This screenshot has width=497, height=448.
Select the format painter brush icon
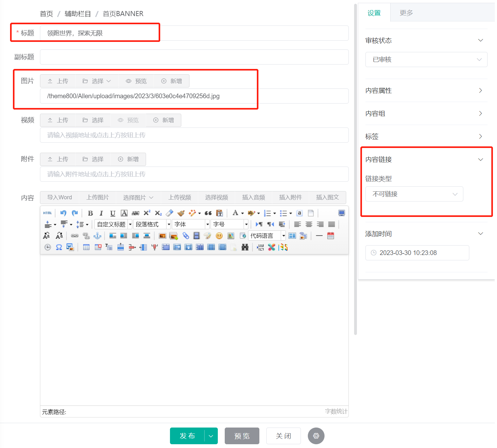point(181,213)
